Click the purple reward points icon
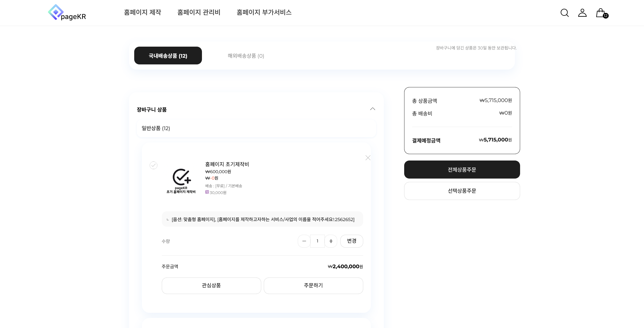Image resolution: width=644 pixels, height=328 pixels. (x=207, y=192)
